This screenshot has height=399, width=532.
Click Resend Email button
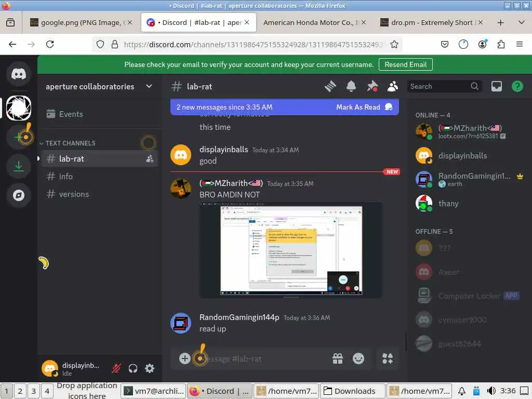click(x=405, y=64)
